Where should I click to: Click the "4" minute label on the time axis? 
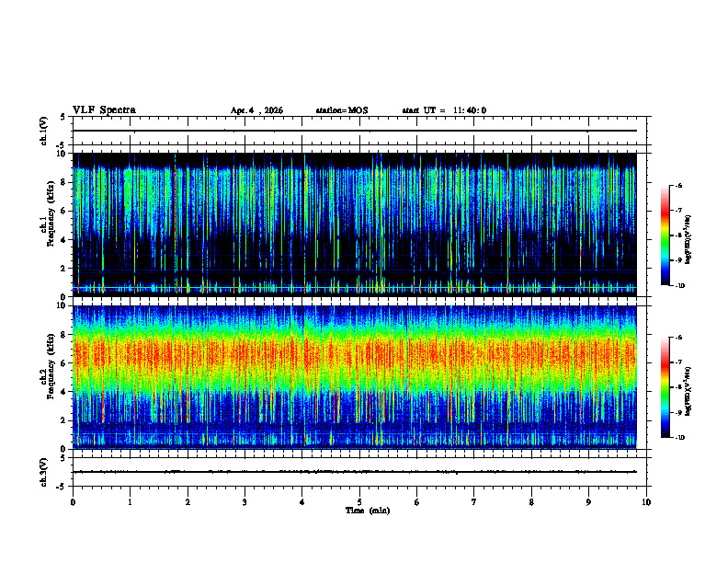(x=302, y=502)
